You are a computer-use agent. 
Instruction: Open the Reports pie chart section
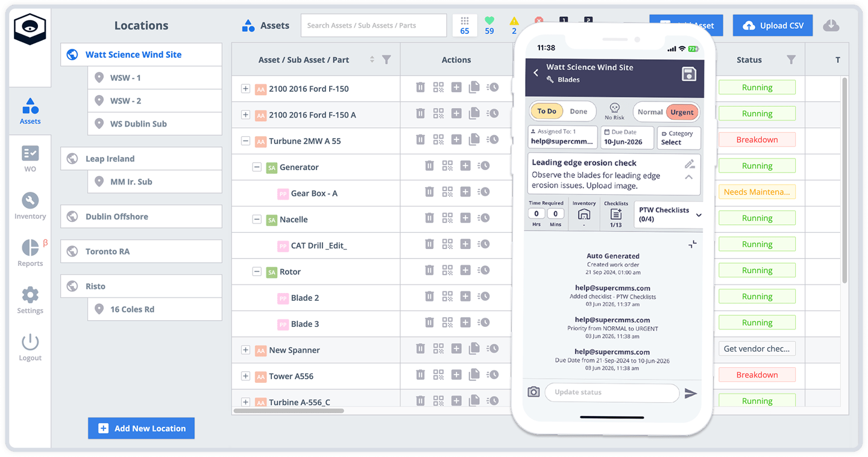tap(30, 253)
